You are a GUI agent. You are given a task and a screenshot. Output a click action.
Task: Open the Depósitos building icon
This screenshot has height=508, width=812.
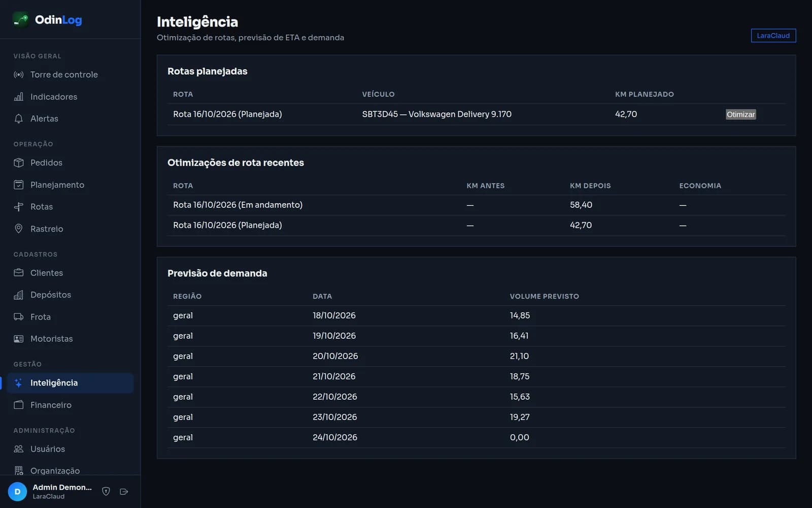[x=19, y=295]
